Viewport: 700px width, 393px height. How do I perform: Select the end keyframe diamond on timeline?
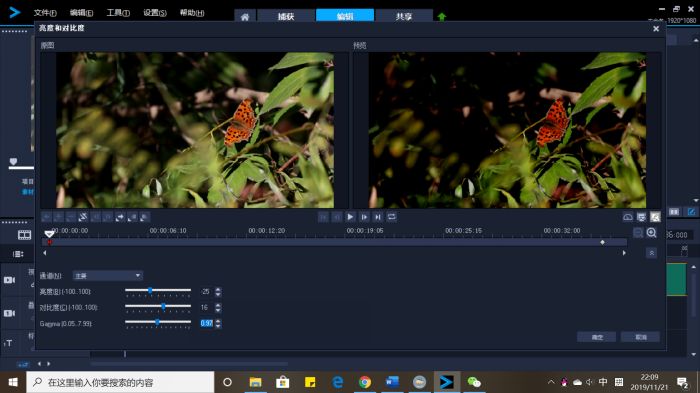pos(602,242)
